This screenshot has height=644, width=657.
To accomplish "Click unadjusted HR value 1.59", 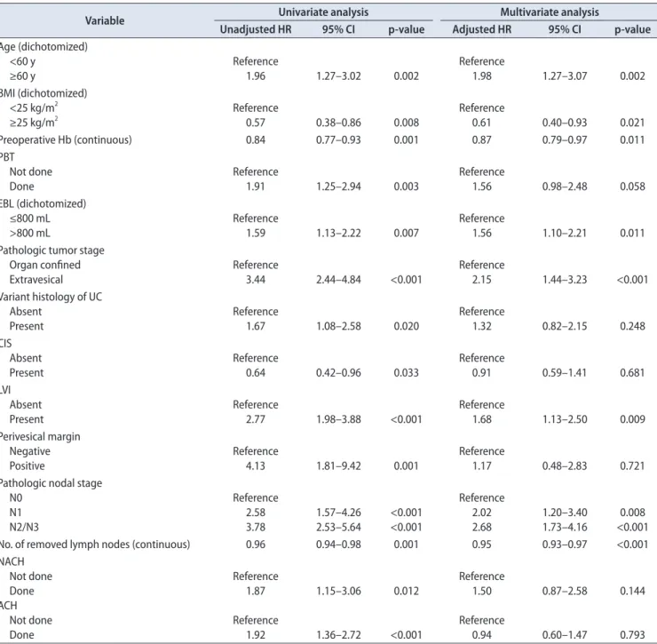I will (256, 233).
